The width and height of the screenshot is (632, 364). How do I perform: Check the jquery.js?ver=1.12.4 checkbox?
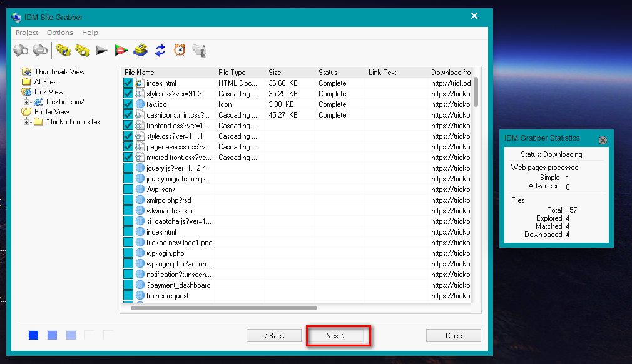[x=128, y=168]
